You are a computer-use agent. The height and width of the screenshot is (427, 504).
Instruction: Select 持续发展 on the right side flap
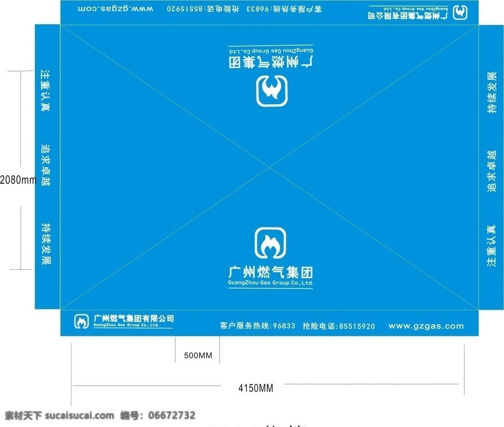coord(492,93)
